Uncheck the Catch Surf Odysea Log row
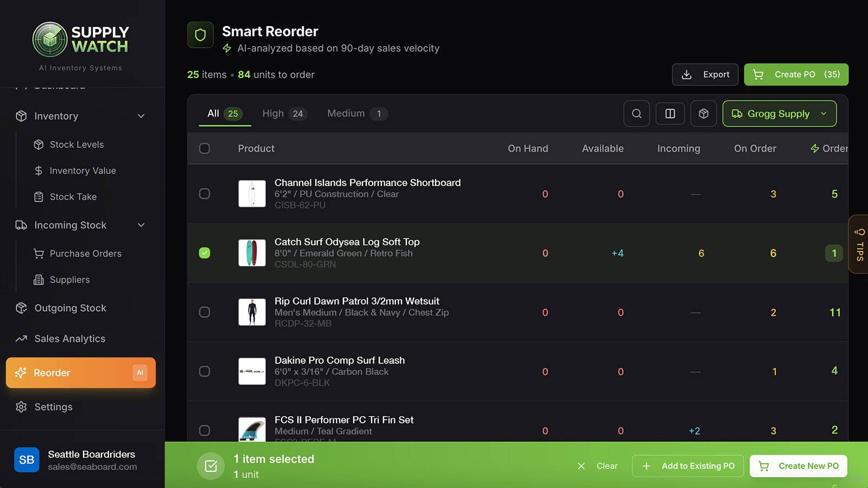Image resolution: width=868 pixels, height=488 pixels. pyautogui.click(x=205, y=253)
